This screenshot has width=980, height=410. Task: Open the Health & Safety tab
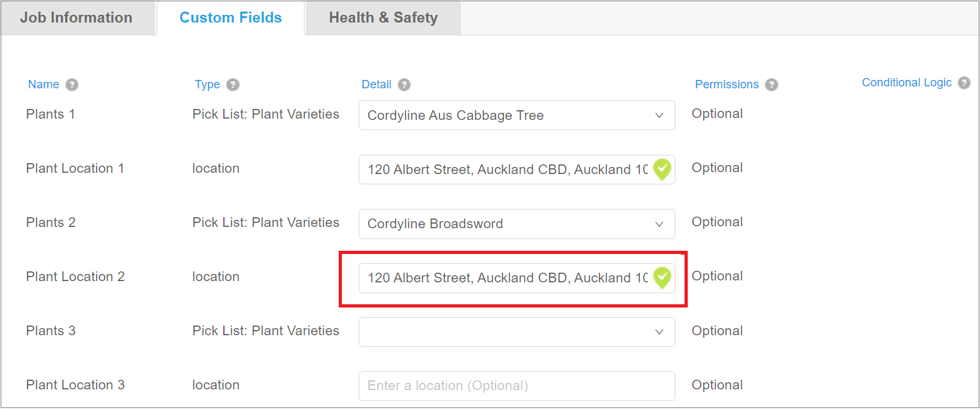383,17
